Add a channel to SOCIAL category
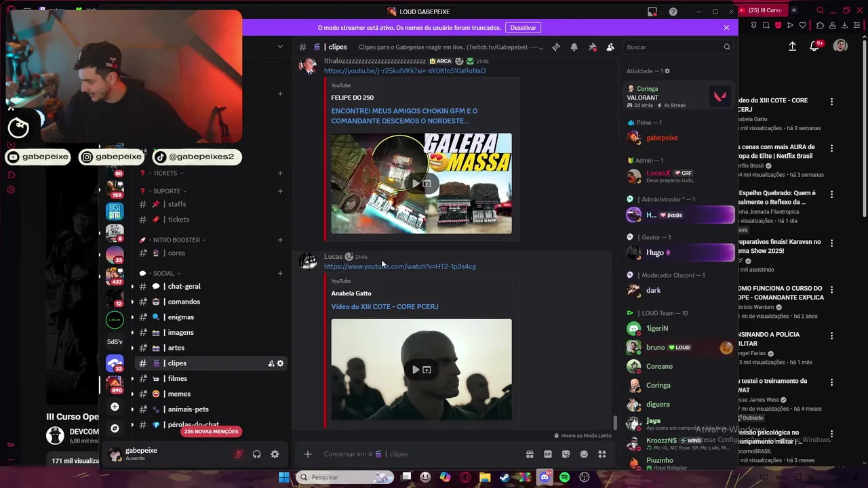The height and width of the screenshot is (488, 868). (x=280, y=273)
